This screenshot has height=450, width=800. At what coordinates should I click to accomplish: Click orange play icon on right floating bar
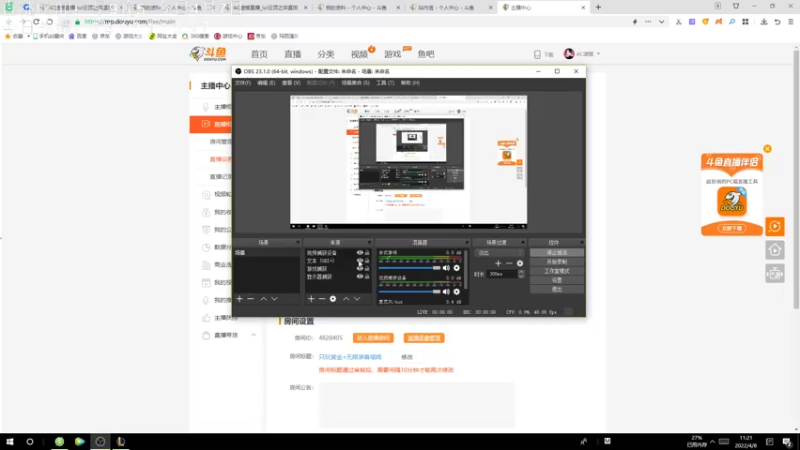(x=774, y=227)
